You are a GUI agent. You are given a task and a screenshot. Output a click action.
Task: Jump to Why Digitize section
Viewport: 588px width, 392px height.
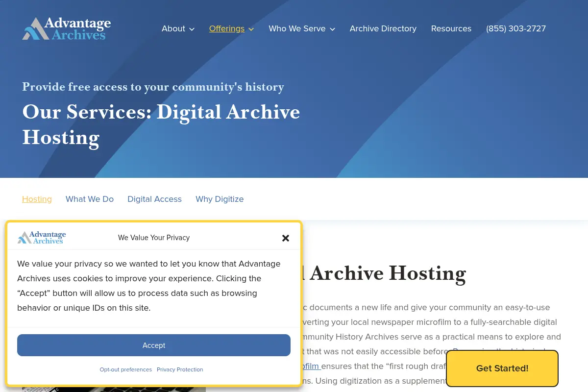coord(220,199)
